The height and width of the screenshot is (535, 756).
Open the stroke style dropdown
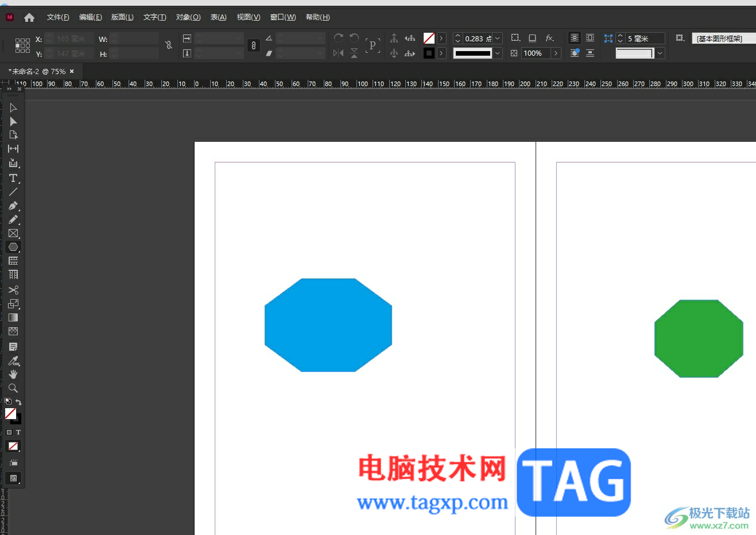(x=498, y=53)
